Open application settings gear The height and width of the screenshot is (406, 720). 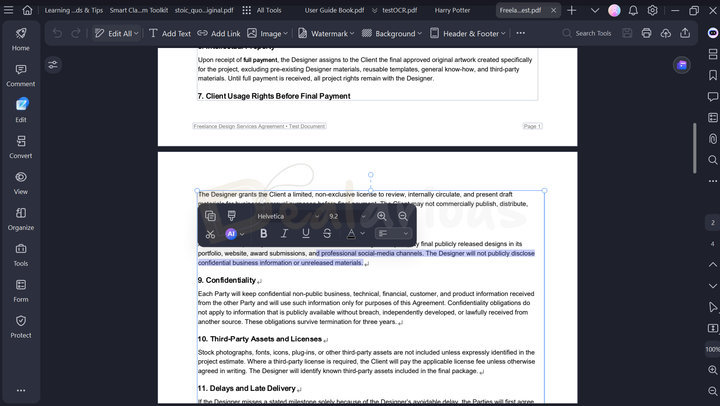coord(652,10)
